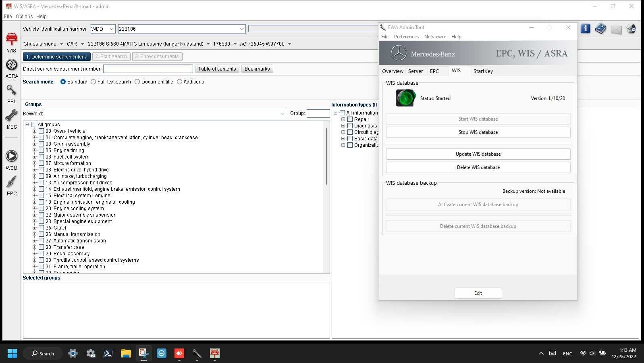Open the Options menu in WIS/ASRA
The width and height of the screenshot is (644, 363).
pos(24,17)
